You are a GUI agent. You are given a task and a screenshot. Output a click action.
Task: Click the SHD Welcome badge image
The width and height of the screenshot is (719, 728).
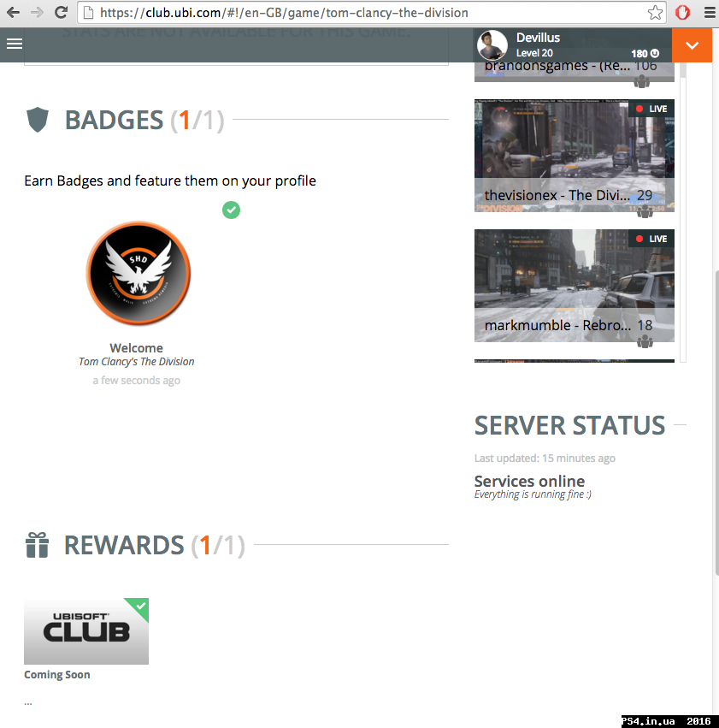[x=138, y=274]
